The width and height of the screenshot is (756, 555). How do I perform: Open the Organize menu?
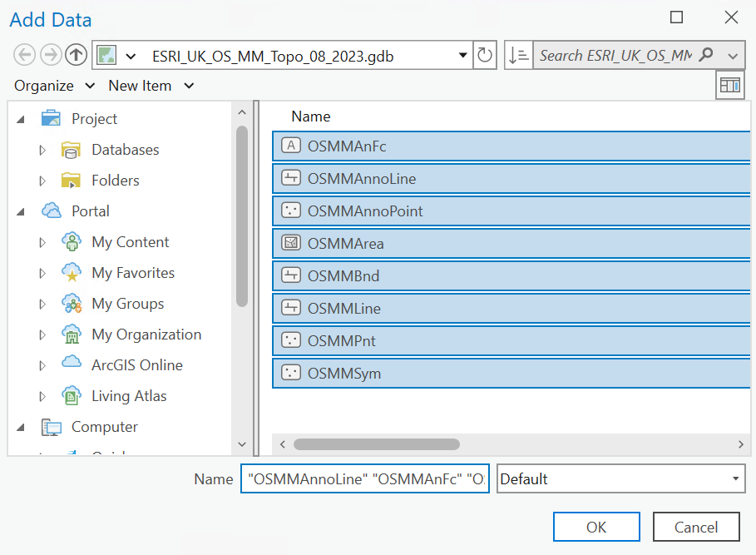[x=54, y=86]
